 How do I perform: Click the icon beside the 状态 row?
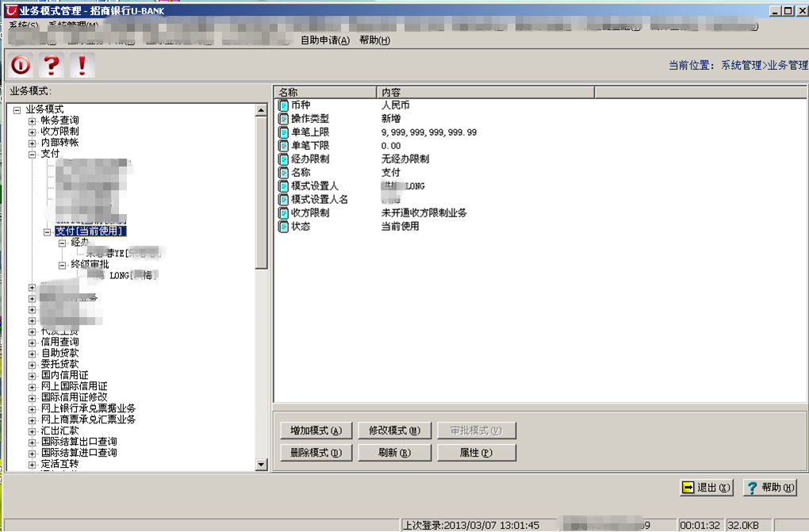pyautogui.click(x=283, y=227)
